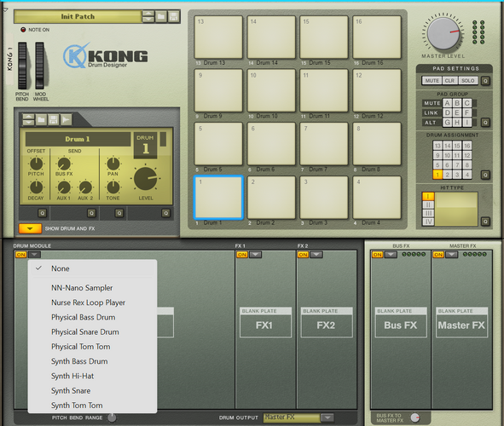Save drum patch with drum panel disk icon
504x426 pixels.
(x=54, y=120)
